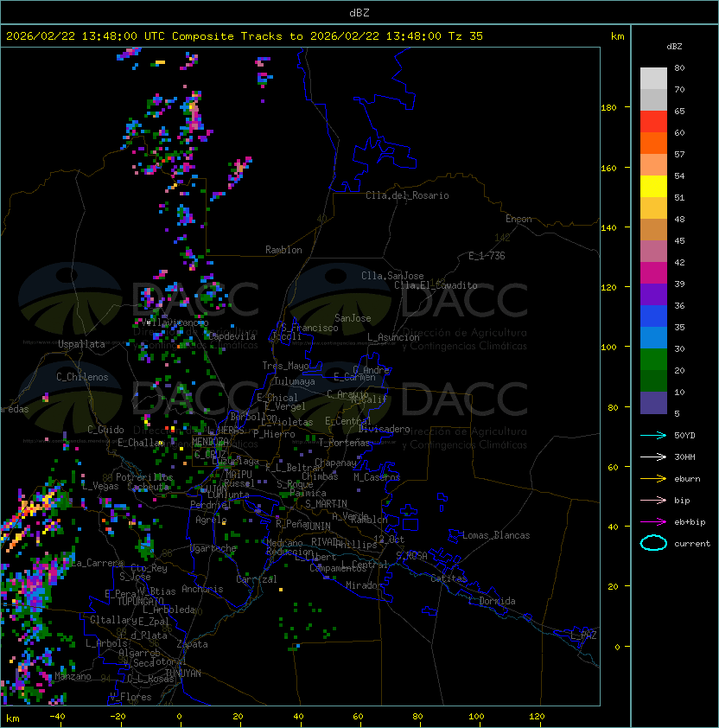This screenshot has height=728, width=719.
Task: Click the 'TUPUNGATO' map label
Action: pos(141,602)
